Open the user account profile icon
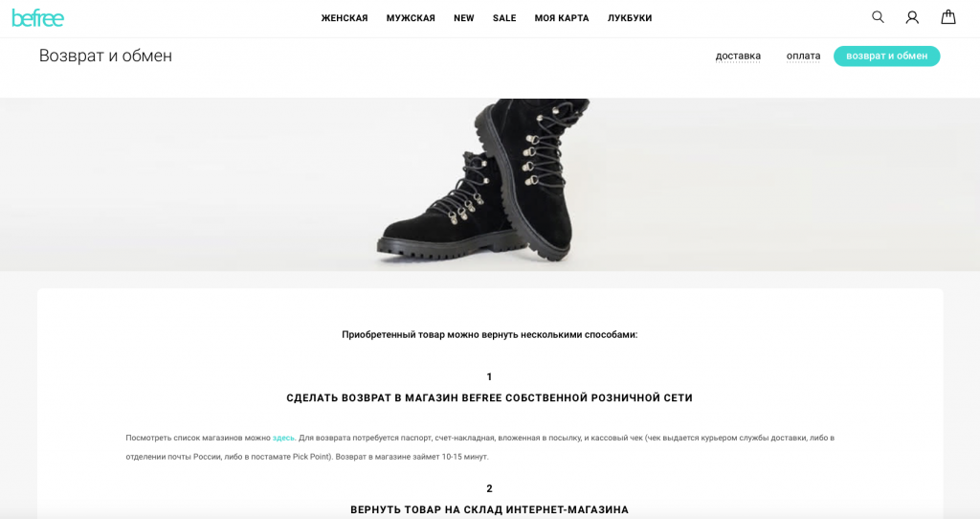This screenshot has width=980, height=519. tap(912, 17)
